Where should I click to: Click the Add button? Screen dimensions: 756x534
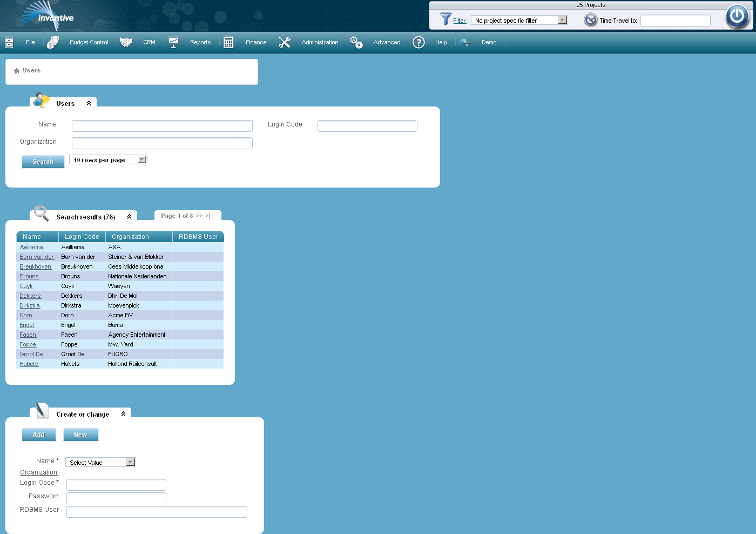[39, 435]
